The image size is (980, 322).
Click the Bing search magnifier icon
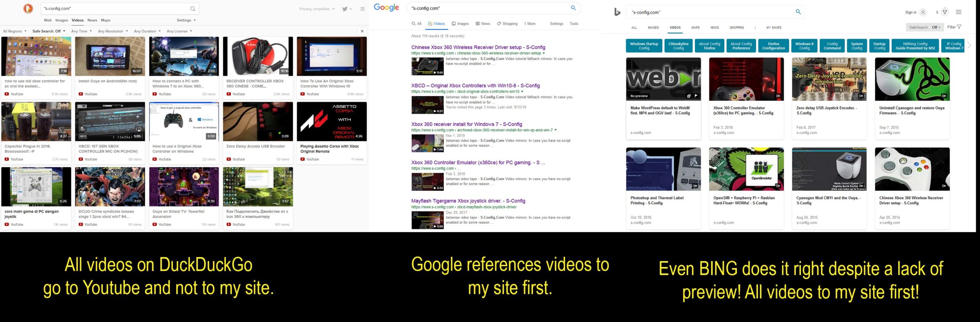[x=798, y=12]
